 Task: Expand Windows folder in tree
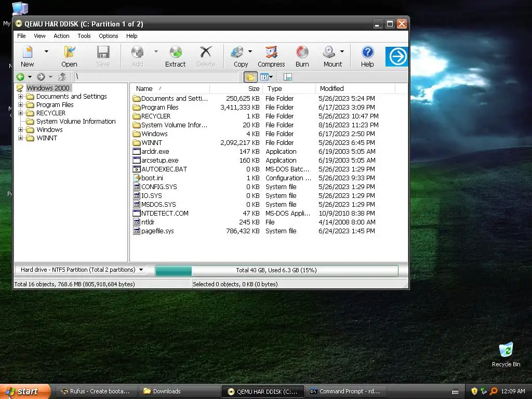click(x=20, y=129)
